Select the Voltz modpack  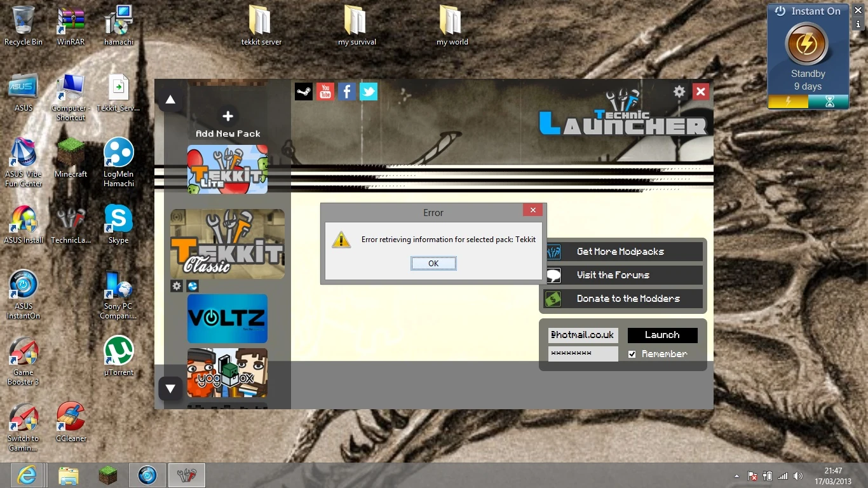pos(227,318)
